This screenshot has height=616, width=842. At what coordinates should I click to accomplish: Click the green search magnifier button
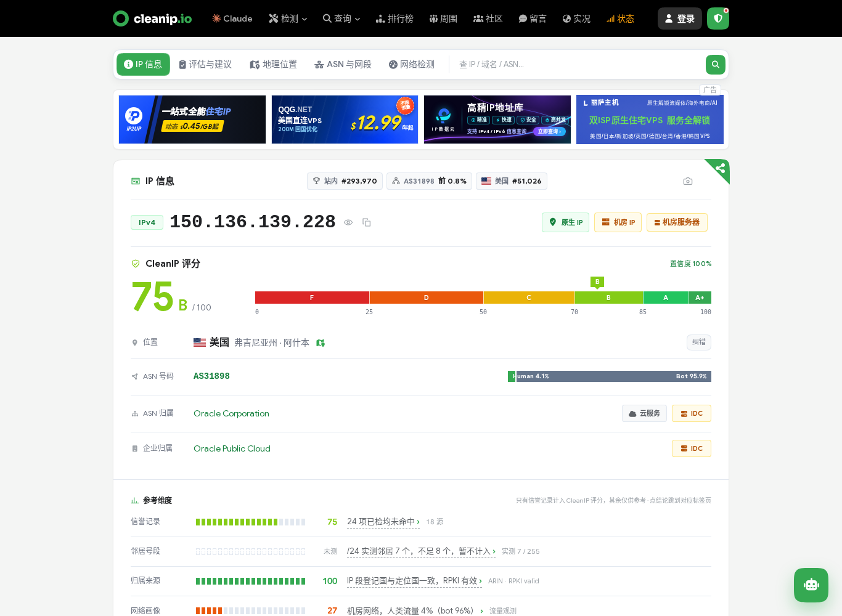[715, 65]
